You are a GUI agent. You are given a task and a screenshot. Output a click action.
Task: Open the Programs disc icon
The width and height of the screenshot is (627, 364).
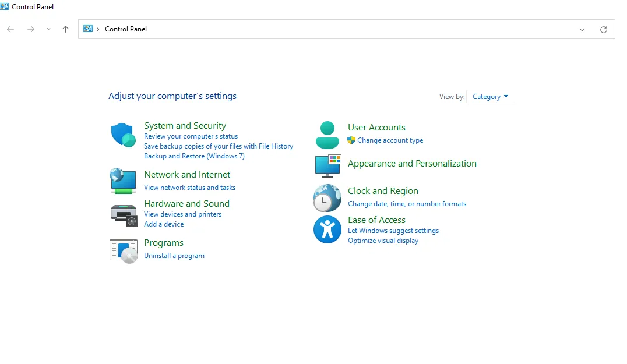pos(124,251)
